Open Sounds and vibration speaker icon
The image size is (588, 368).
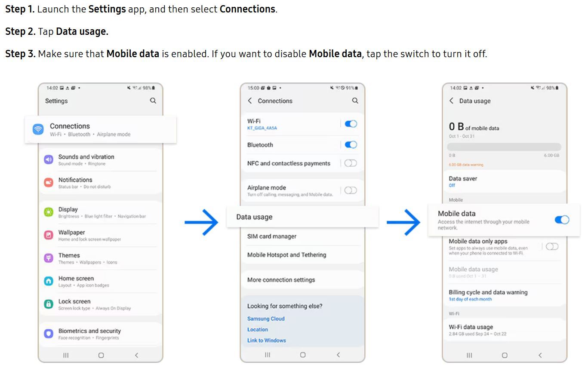[x=49, y=159]
